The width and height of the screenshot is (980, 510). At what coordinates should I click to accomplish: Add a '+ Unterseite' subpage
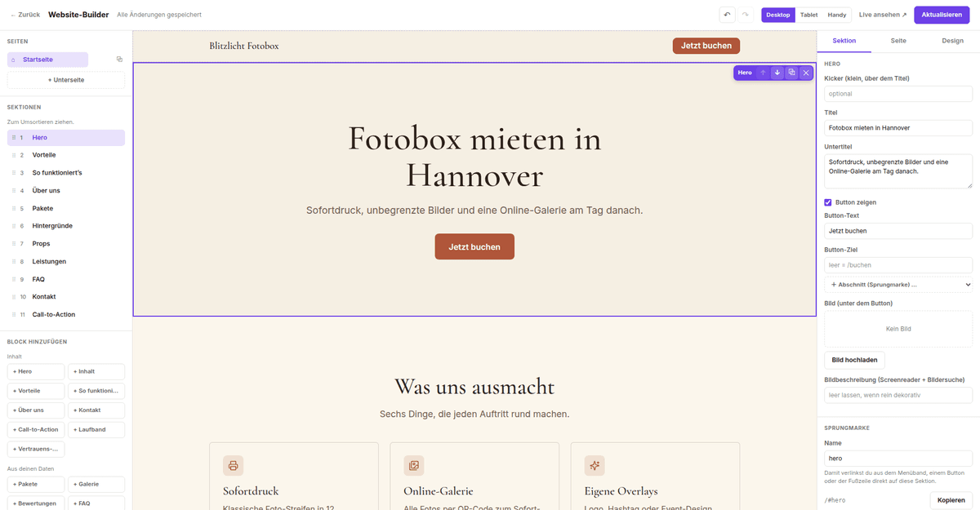(66, 80)
